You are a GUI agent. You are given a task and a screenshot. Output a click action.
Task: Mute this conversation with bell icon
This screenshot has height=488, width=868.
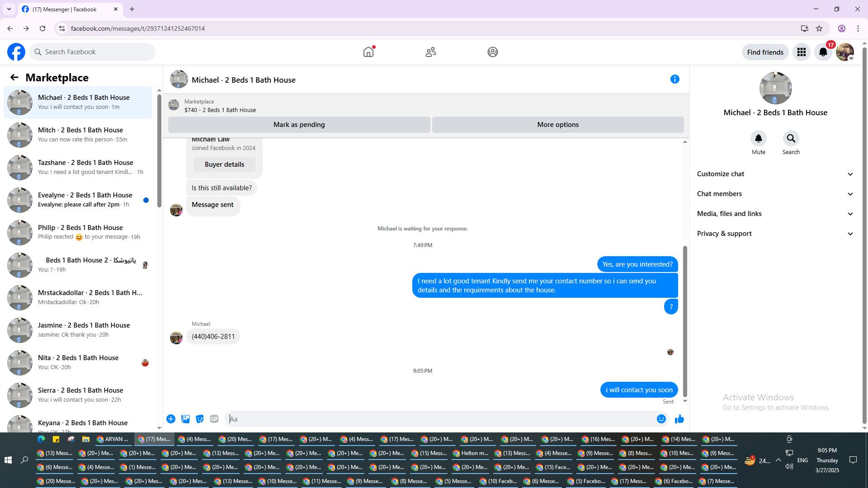pos(759,138)
